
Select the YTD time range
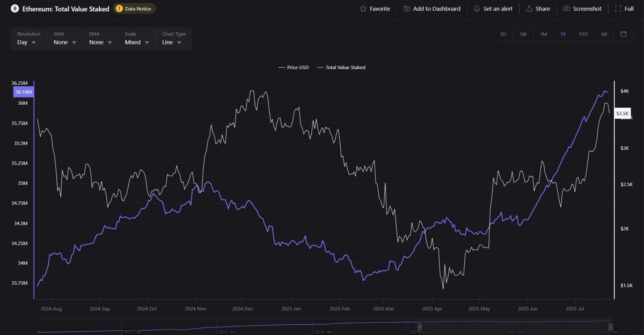tap(583, 34)
